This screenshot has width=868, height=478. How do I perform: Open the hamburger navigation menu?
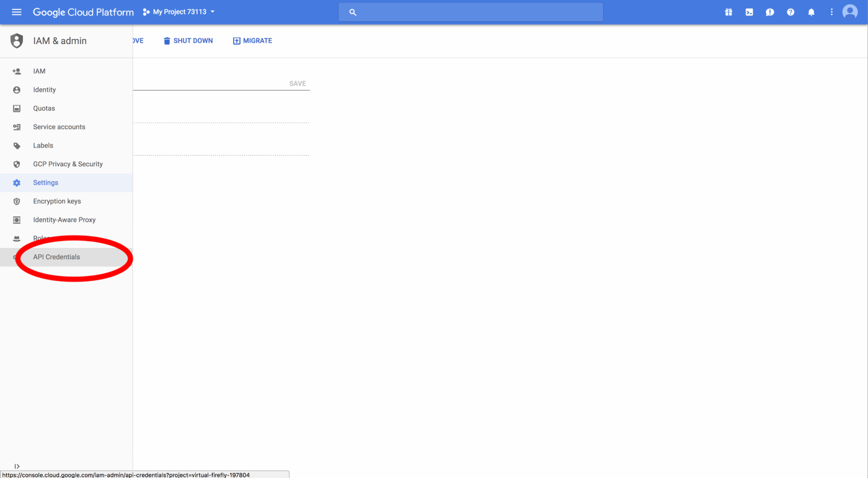pyautogui.click(x=17, y=12)
